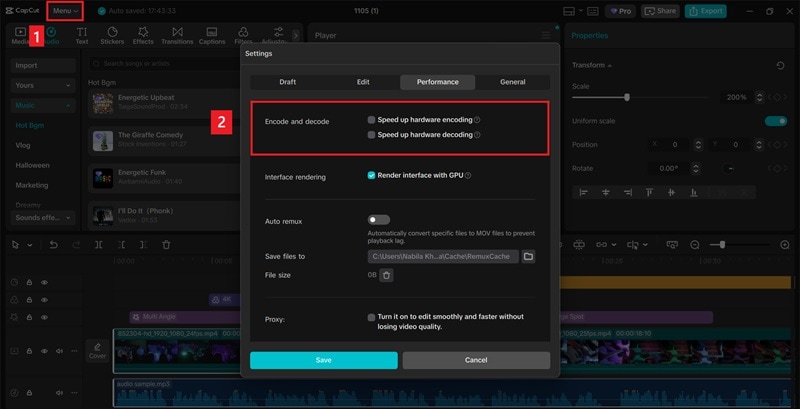800x409 pixels.
Task: Open the Menu dropdown
Action: click(x=65, y=11)
